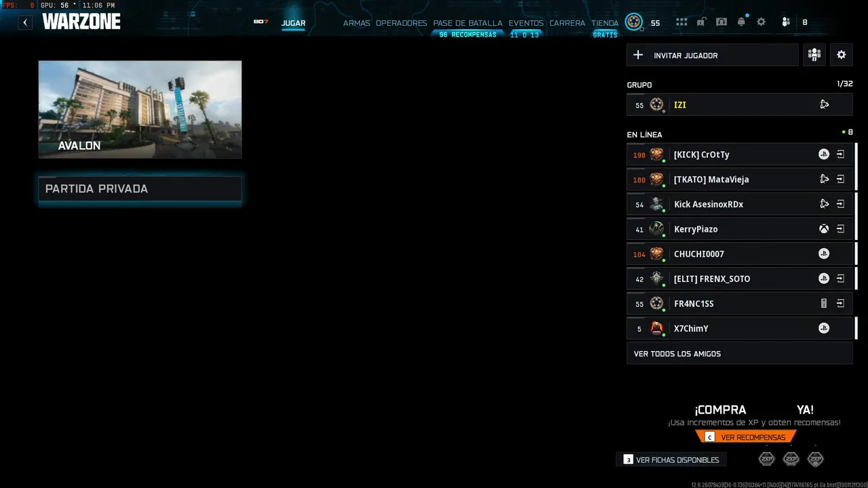Open notifications bell icon
Viewport: 868px width, 488px height.
pos(741,22)
